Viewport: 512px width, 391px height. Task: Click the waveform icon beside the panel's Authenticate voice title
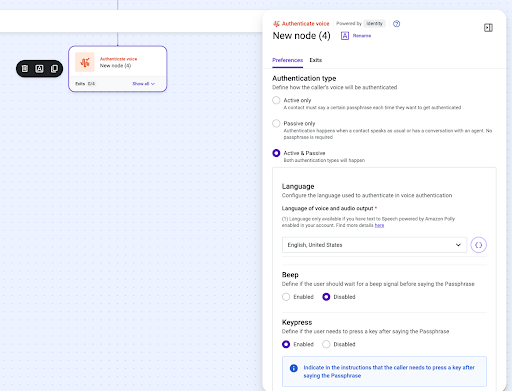point(276,24)
